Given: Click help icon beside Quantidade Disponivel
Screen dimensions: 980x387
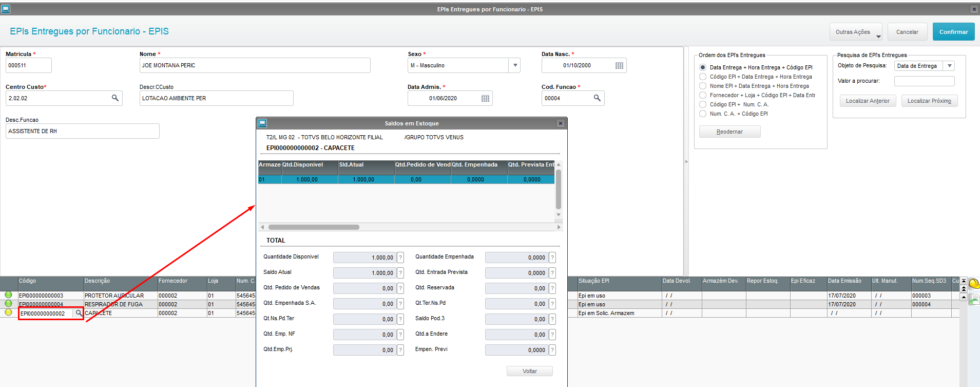Looking at the screenshot, I should (x=400, y=257).
